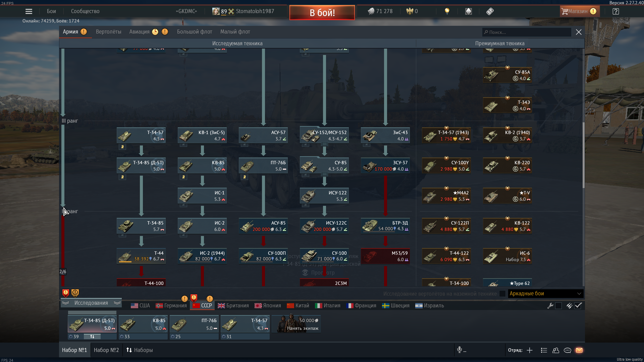Click the player avatar portrait
644x362 pixels.
[x=216, y=11]
